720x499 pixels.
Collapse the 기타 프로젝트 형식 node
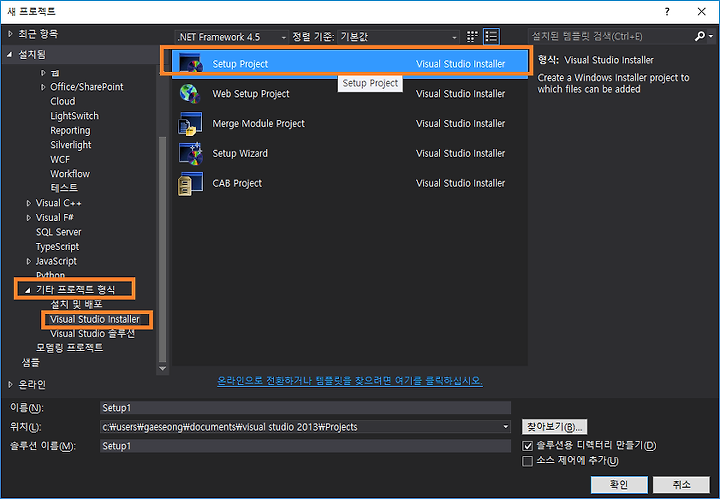[x=28, y=290]
